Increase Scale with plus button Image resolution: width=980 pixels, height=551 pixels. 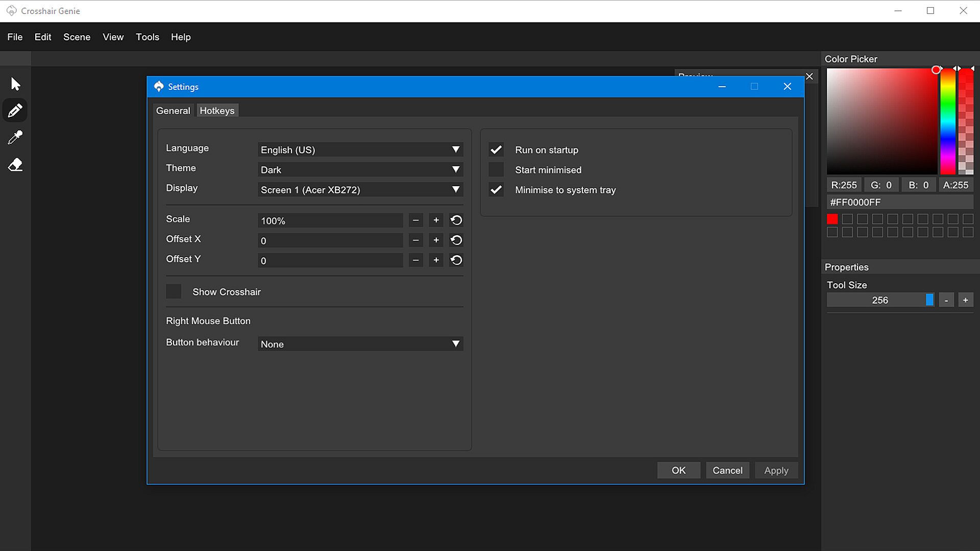pos(436,220)
